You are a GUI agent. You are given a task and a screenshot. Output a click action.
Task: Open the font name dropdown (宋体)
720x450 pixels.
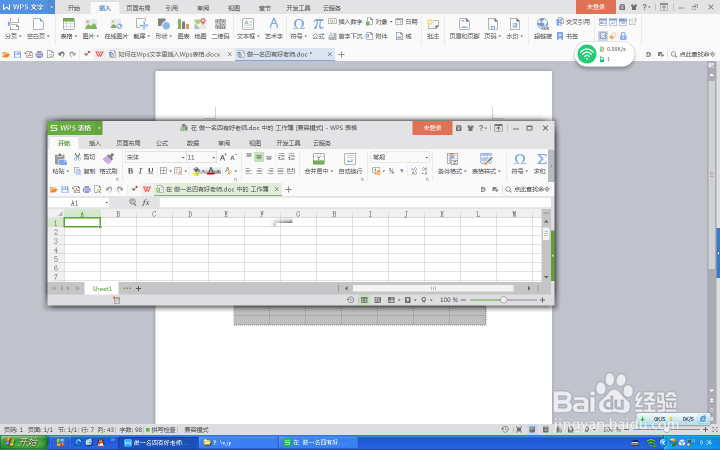[x=182, y=157]
